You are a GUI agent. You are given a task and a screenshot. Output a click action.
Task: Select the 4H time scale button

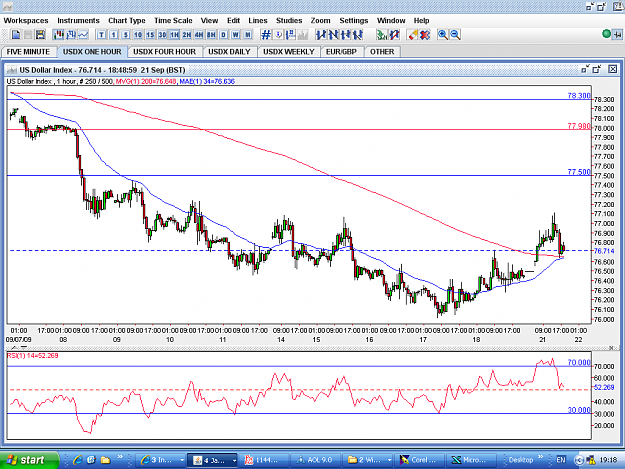(199, 35)
